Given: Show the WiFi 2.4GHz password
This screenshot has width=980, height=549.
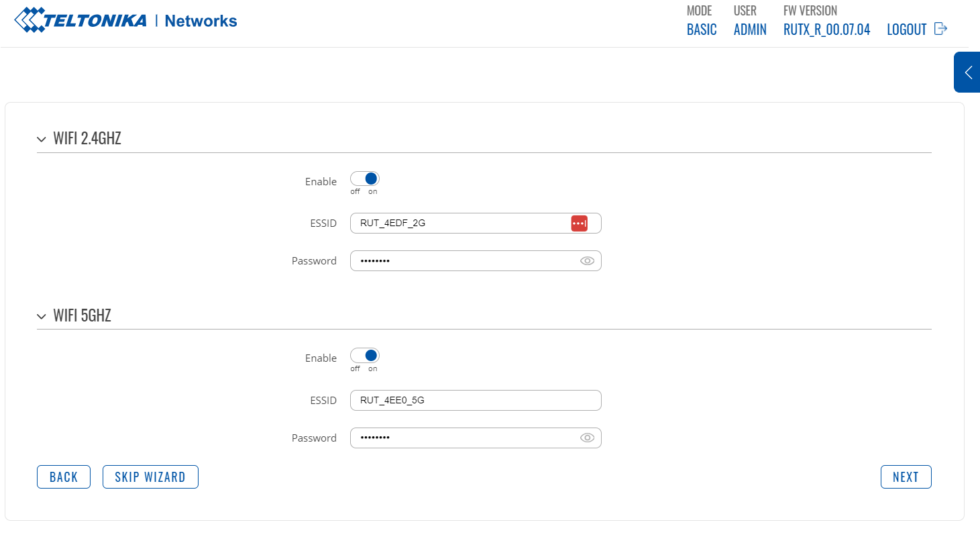Looking at the screenshot, I should [587, 261].
